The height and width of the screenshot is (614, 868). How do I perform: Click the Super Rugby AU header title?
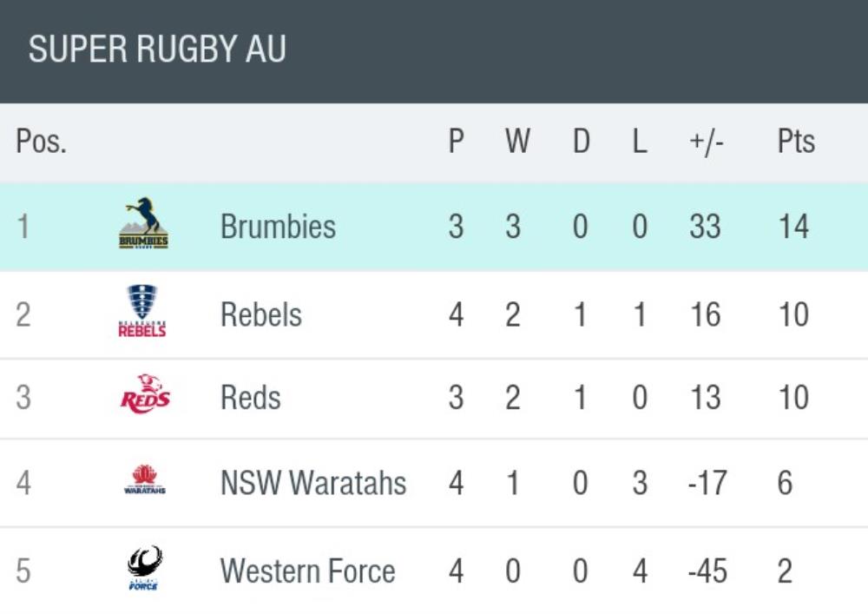coord(157,50)
